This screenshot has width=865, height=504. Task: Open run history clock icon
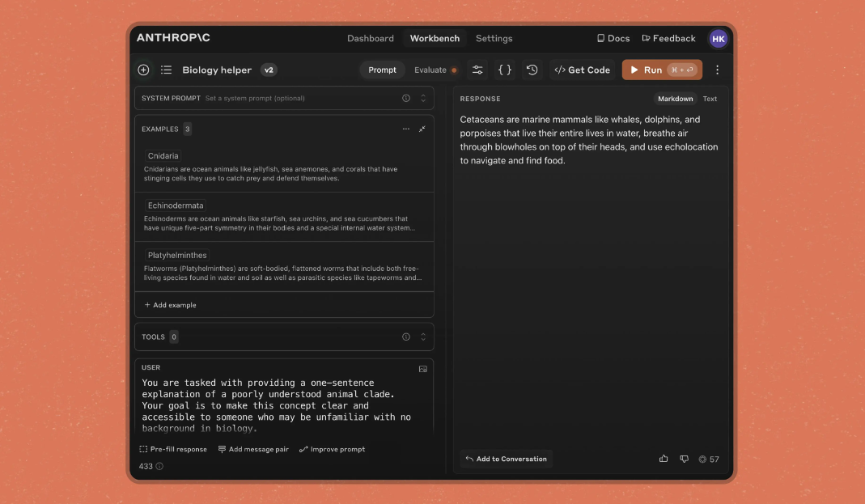click(532, 70)
